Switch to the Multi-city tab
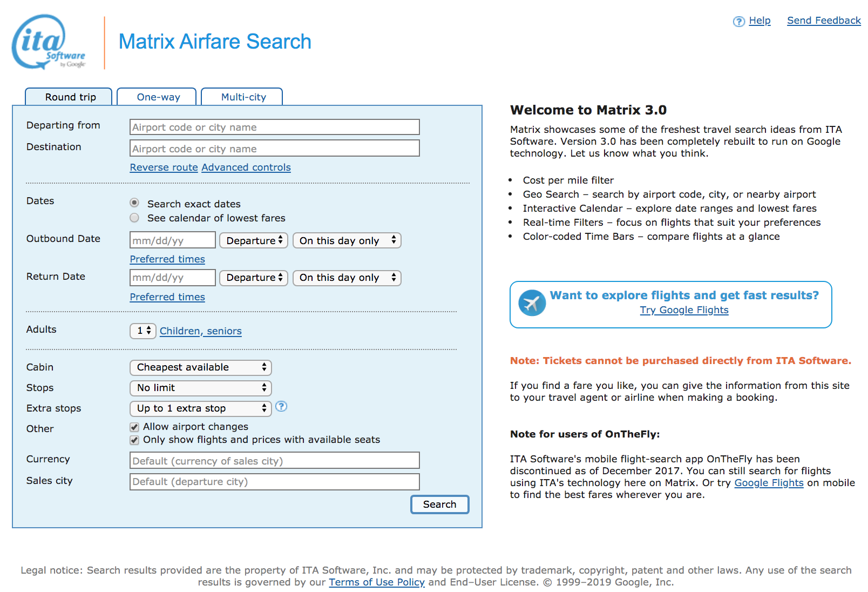This screenshot has width=868, height=592. (242, 97)
